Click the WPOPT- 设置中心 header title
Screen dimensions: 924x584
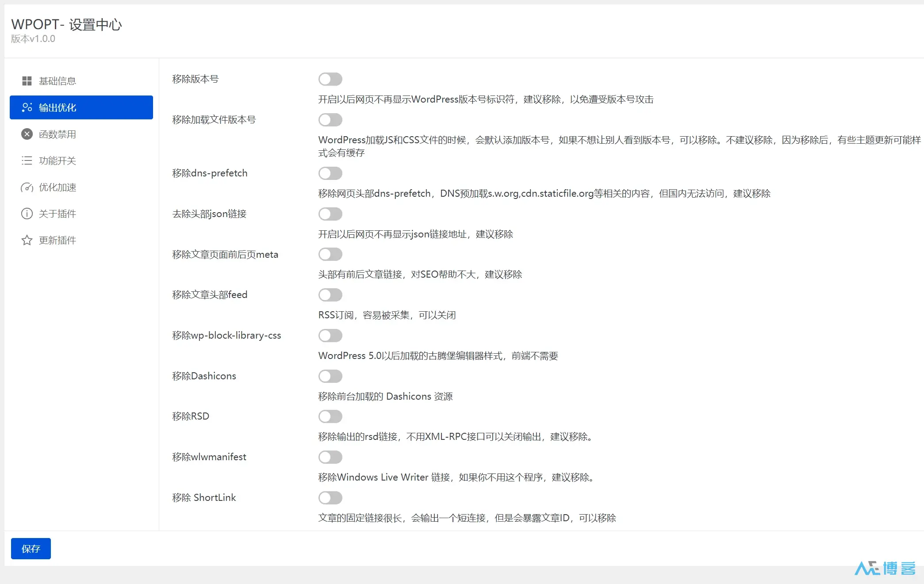coord(67,25)
